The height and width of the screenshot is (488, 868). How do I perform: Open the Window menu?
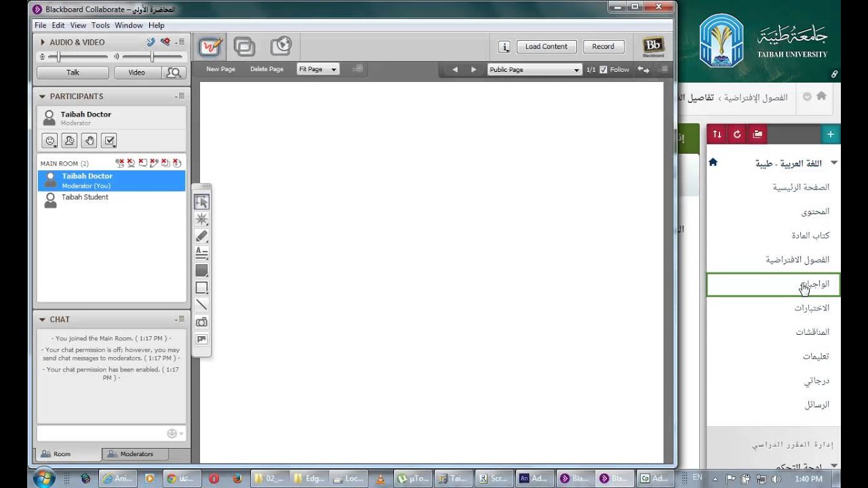click(129, 25)
